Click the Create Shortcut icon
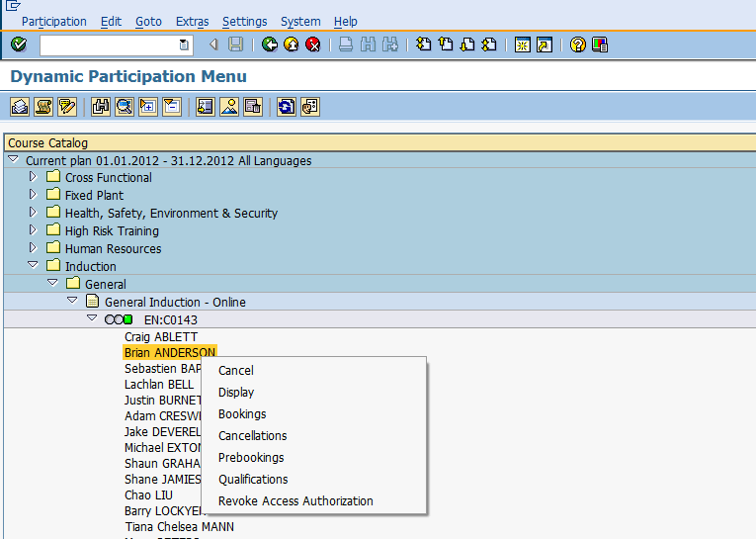 [x=545, y=45]
